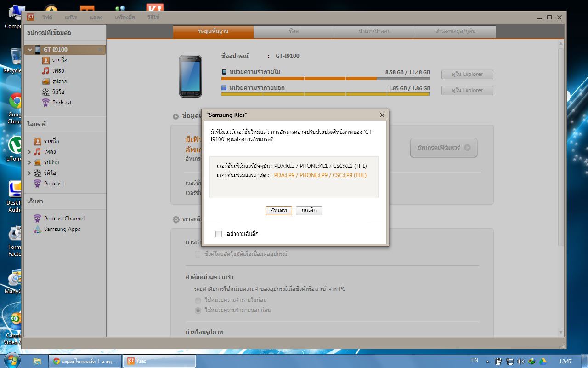This screenshot has height=368, width=588.
Task: Click the internal memory usage bar
Action: [325, 78]
